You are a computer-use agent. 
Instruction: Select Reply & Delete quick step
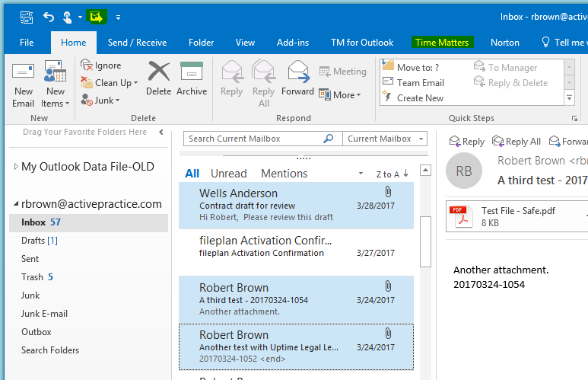click(x=510, y=82)
